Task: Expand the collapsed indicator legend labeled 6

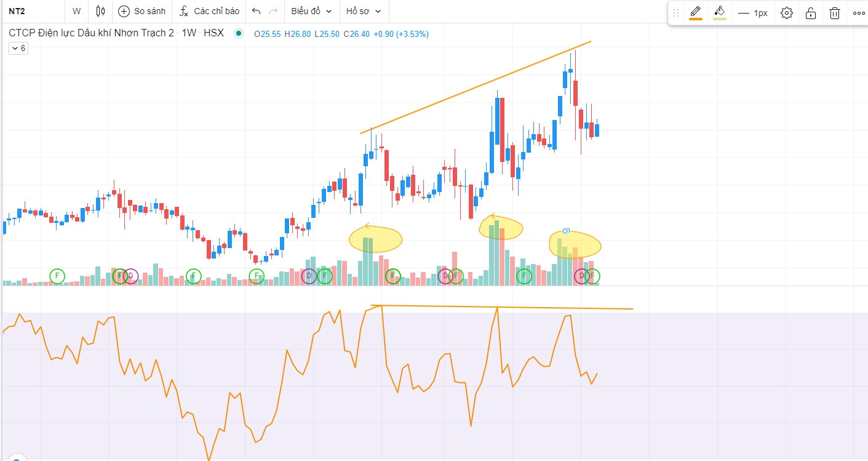Action: tap(18, 48)
